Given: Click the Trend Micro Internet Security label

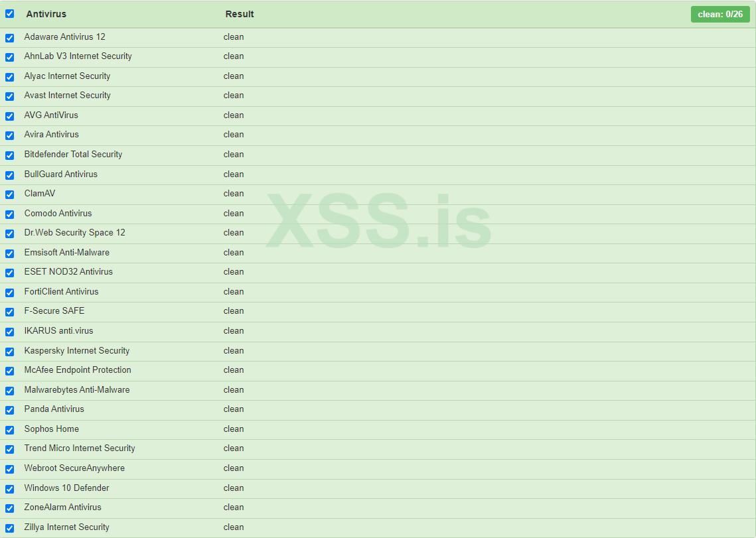Looking at the screenshot, I should (80, 448).
